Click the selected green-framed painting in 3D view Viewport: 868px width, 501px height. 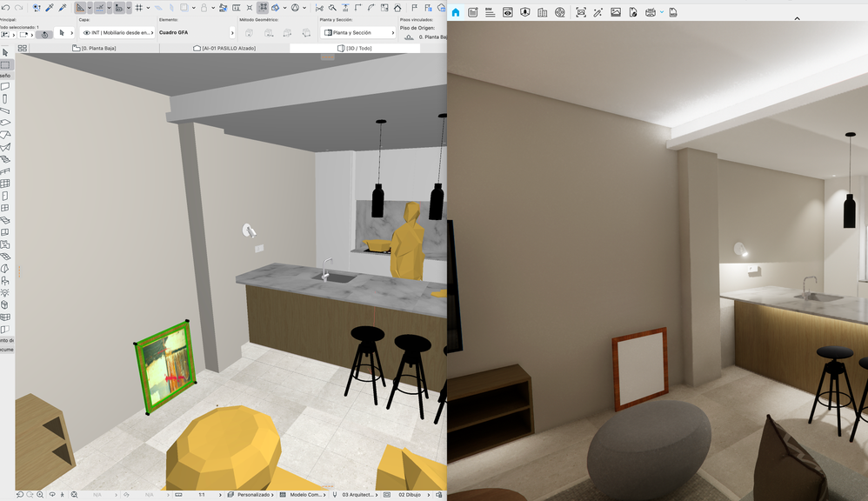165,366
